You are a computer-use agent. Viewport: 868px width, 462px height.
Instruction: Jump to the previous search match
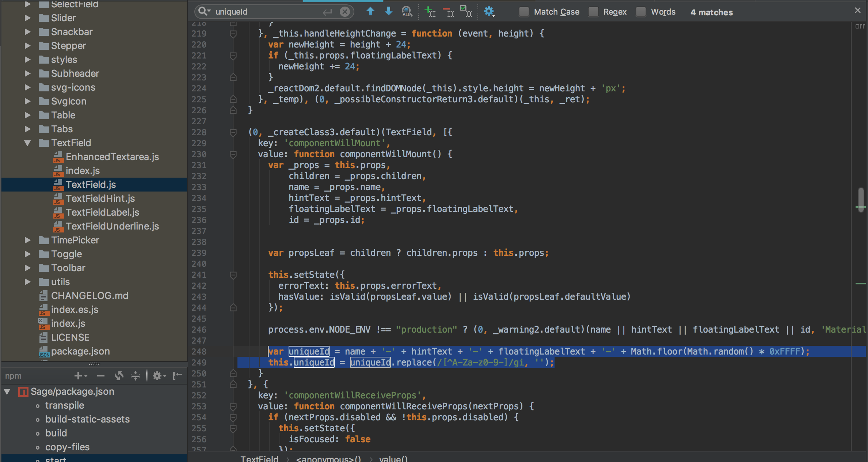(x=370, y=12)
